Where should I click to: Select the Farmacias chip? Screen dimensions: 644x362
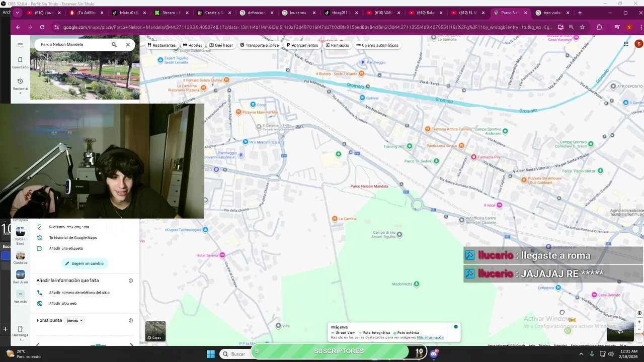(x=337, y=45)
